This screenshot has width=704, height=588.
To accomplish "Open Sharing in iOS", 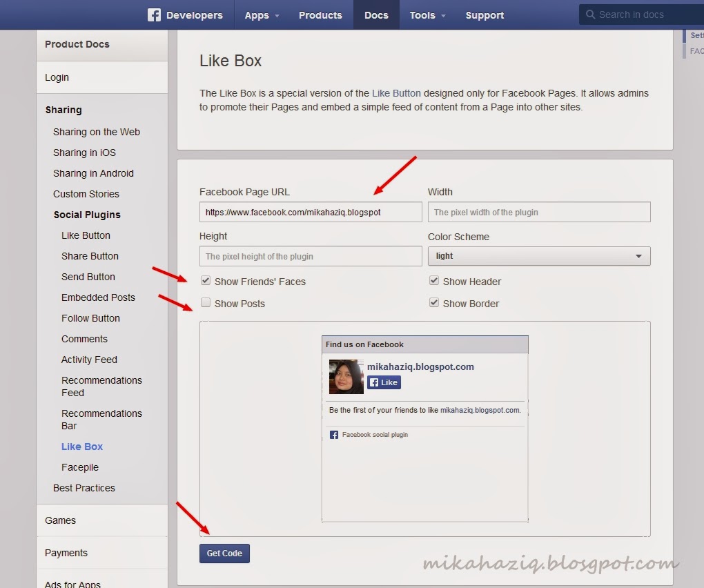I will (x=84, y=153).
